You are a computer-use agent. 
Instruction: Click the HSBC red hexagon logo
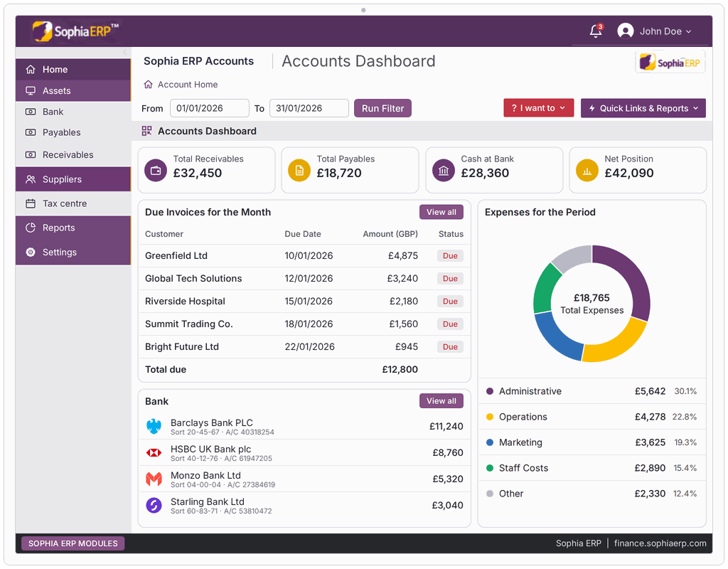click(154, 452)
